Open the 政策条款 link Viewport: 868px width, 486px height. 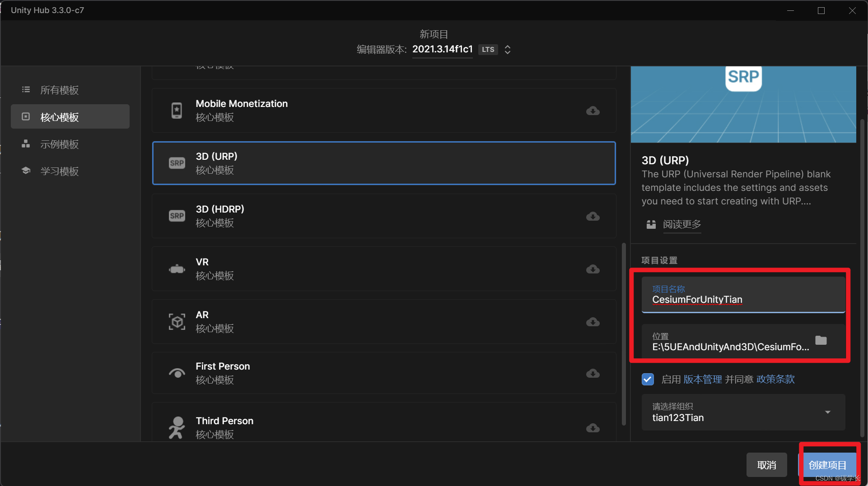775,379
